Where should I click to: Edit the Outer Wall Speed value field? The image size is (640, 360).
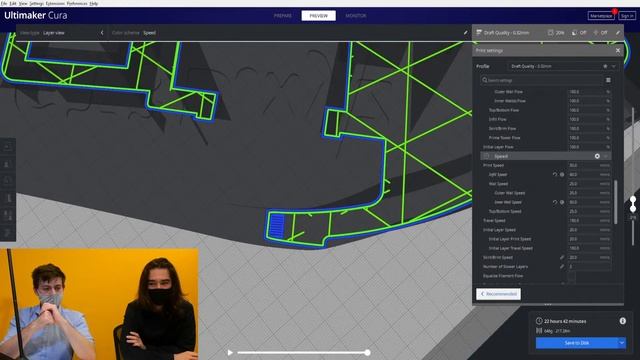[x=589, y=193]
